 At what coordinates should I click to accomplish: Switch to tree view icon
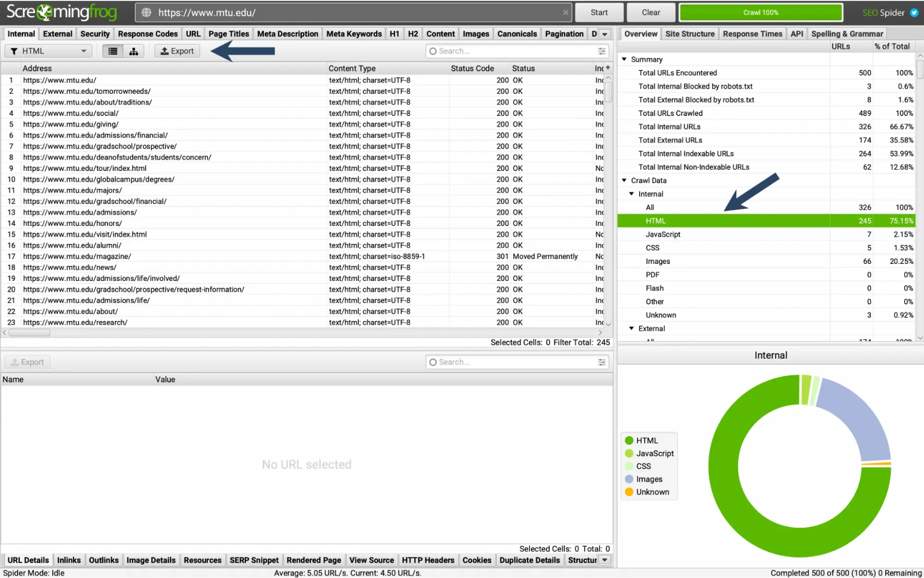click(x=134, y=51)
